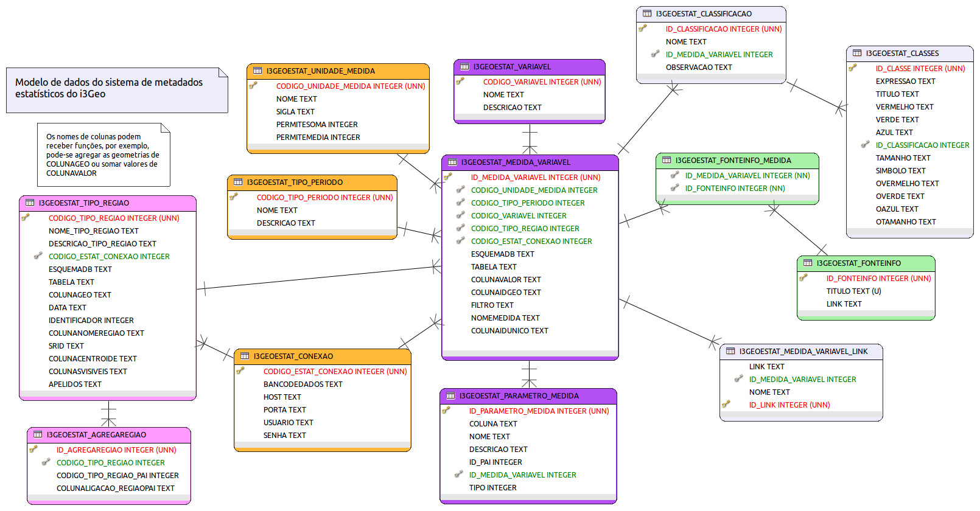The height and width of the screenshot is (511, 980).
Task: Click table icon of I3GEOESTAT_VARIAVEL header
Action: click(464, 66)
